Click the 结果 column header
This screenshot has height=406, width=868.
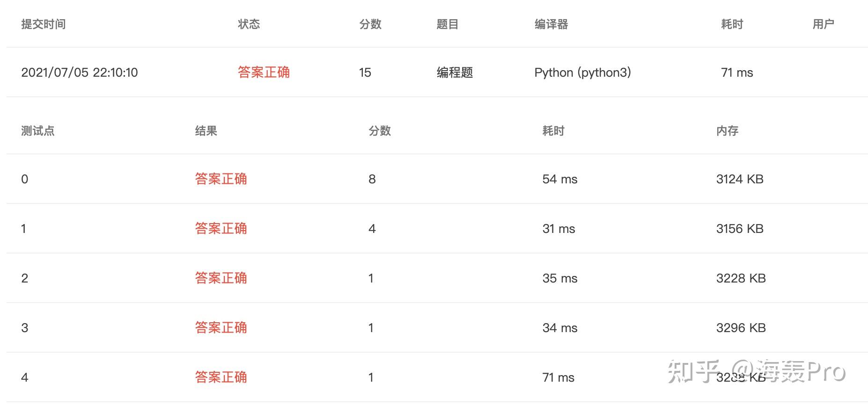(206, 131)
